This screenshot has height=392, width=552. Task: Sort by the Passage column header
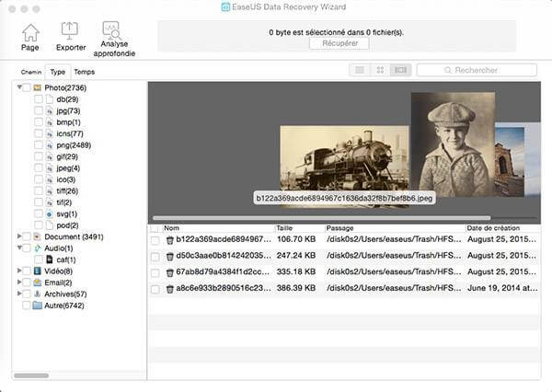(x=395, y=228)
